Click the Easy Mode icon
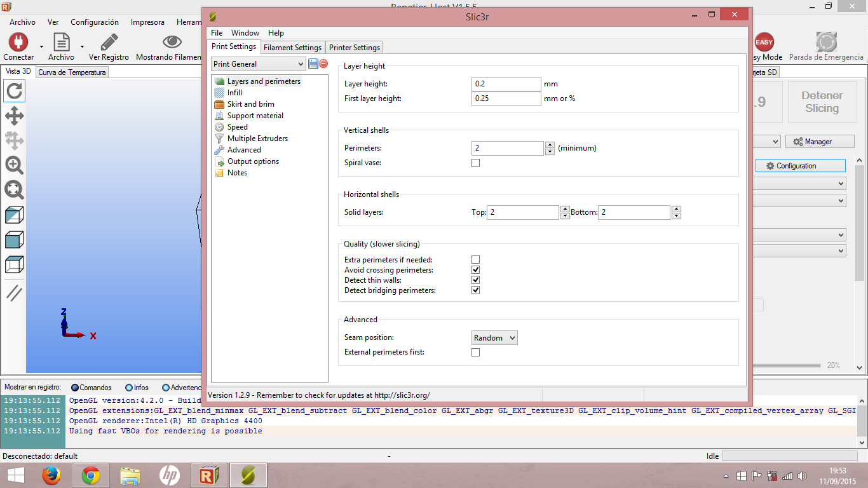The height and width of the screenshot is (488, 868). tap(764, 42)
